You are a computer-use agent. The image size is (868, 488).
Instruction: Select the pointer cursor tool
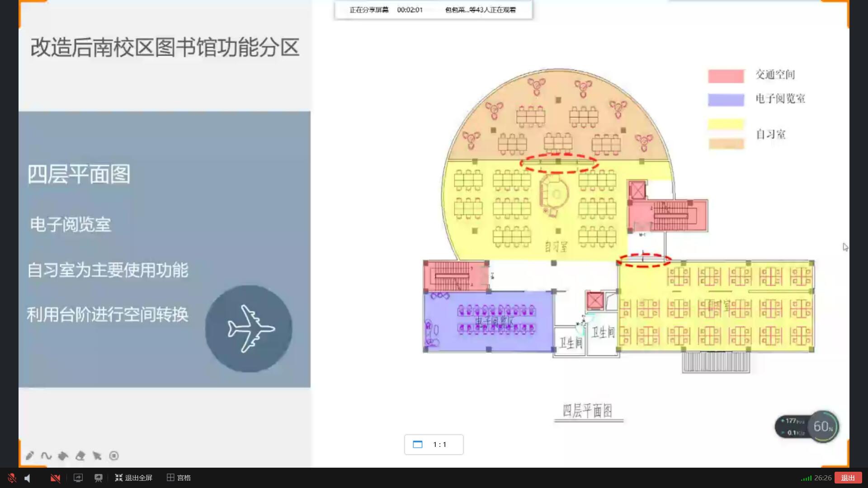click(x=97, y=455)
